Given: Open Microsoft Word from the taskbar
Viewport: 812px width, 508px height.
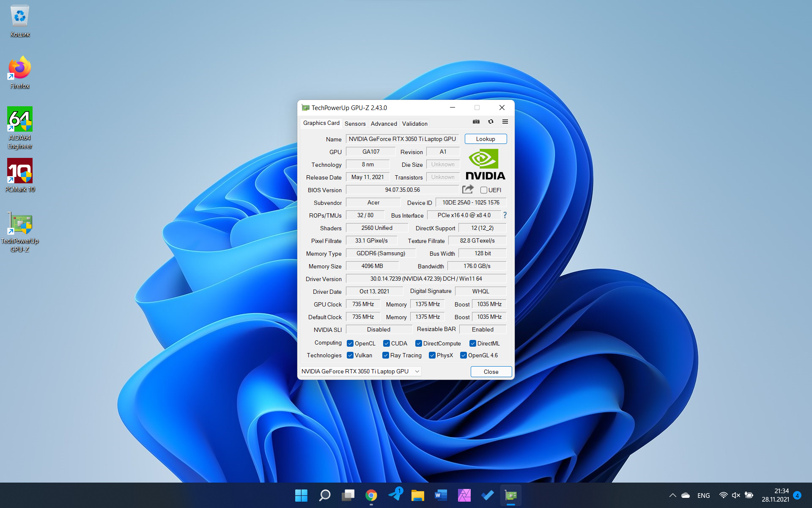Looking at the screenshot, I should [x=441, y=495].
